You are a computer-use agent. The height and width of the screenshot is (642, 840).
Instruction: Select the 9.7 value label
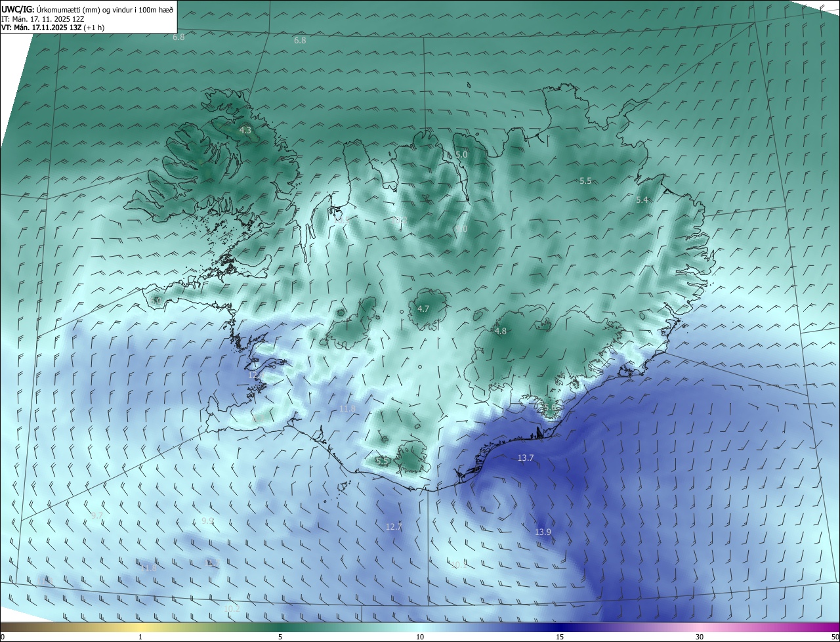[x=96, y=515]
